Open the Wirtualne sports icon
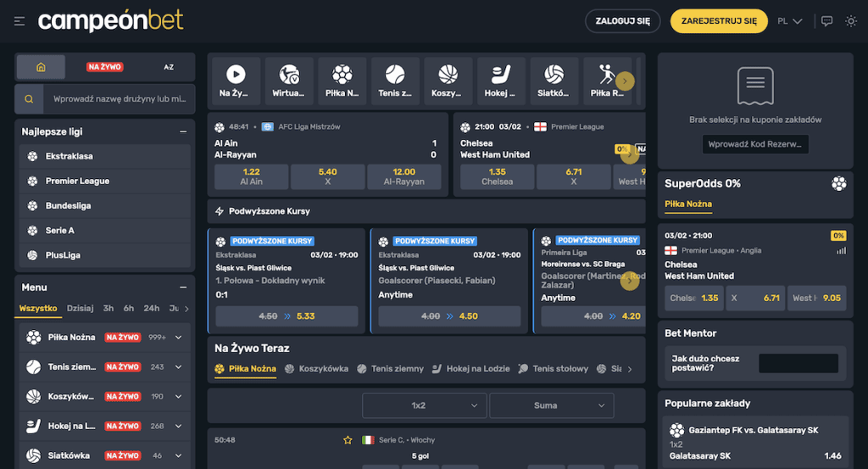868x469 pixels. click(288, 74)
